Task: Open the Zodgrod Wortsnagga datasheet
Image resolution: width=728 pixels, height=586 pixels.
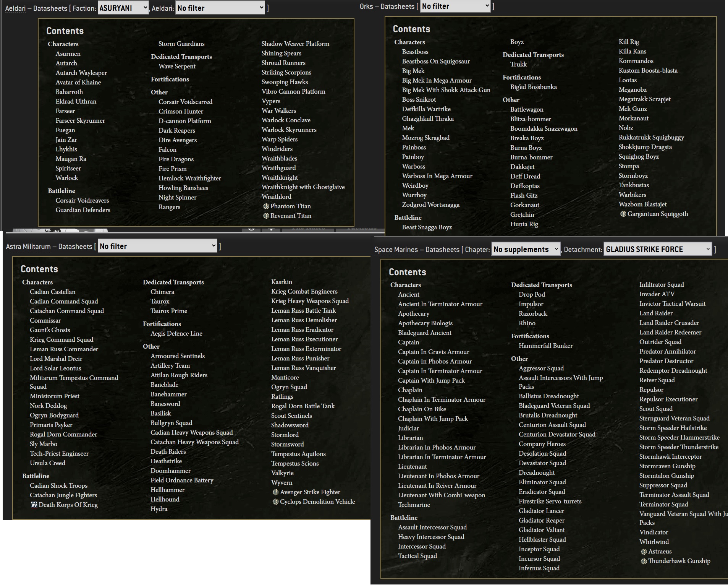Action: [431, 205]
